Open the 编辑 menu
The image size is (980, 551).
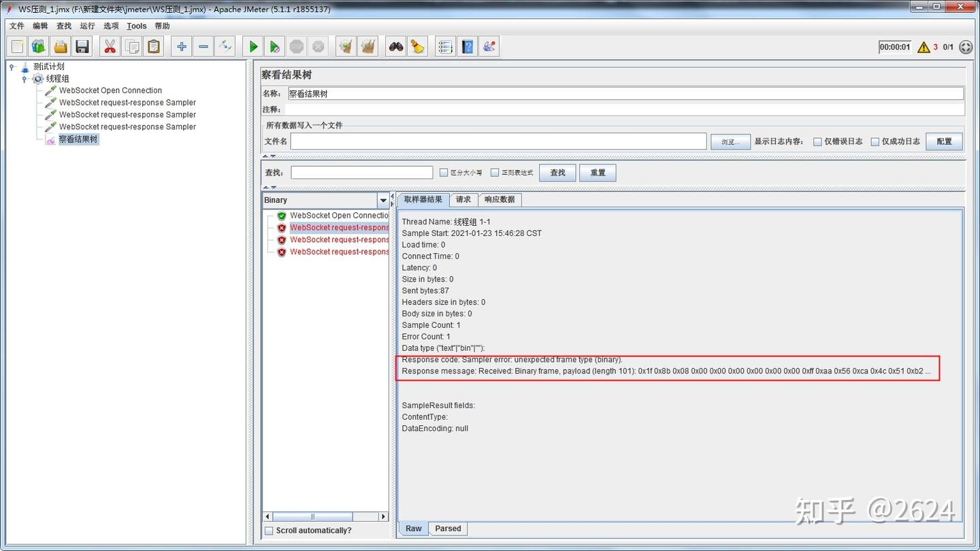click(40, 26)
